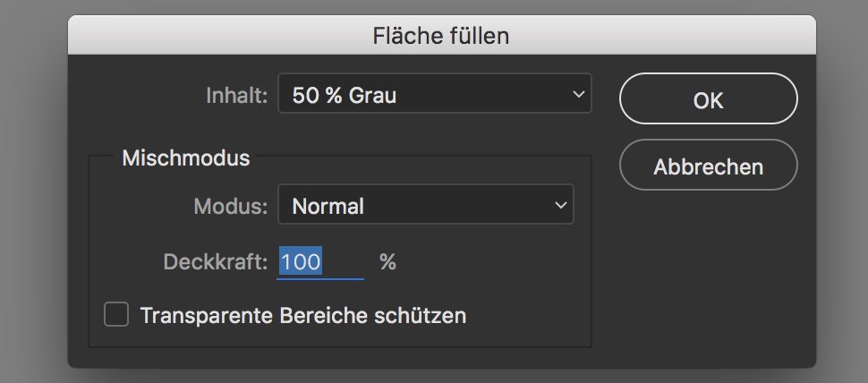Open the Modus dropdown set to Normal
The image size is (868, 383).
pos(426,204)
